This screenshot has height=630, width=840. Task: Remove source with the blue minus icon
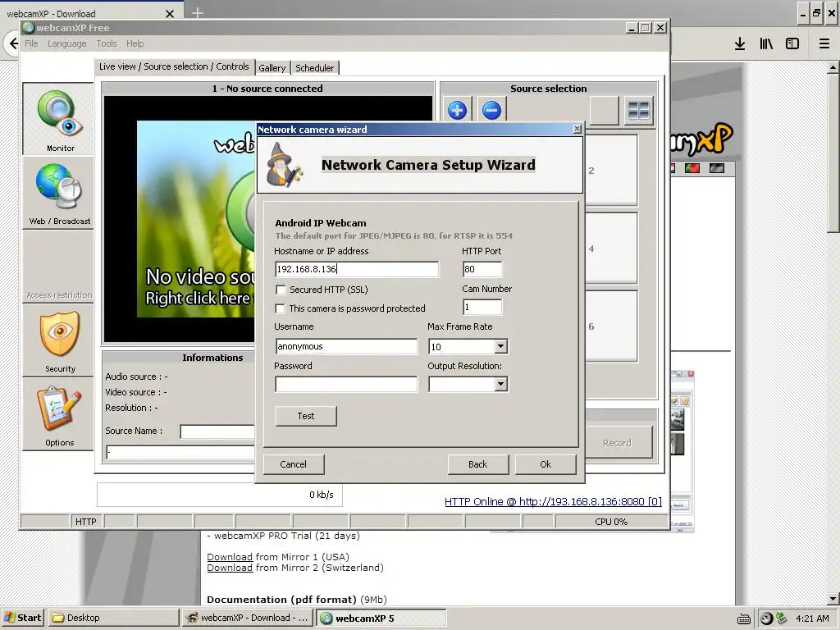(x=491, y=111)
